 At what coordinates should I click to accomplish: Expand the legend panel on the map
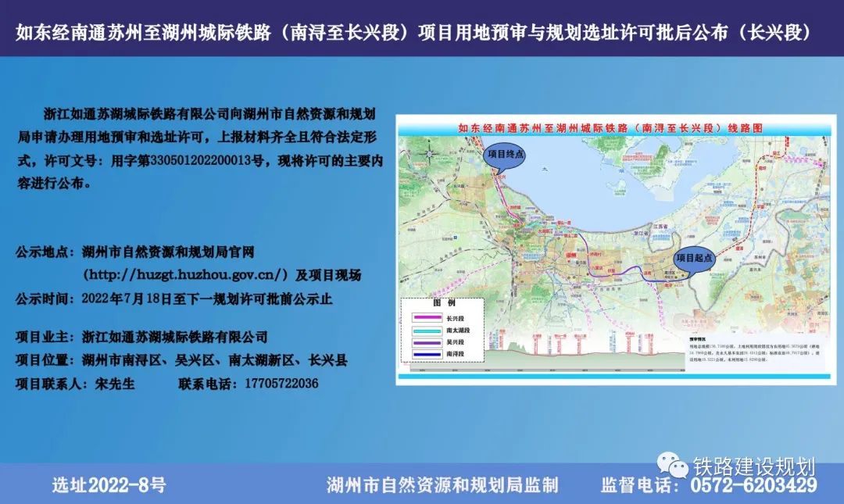pyautogui.click(x=442, y=328)
